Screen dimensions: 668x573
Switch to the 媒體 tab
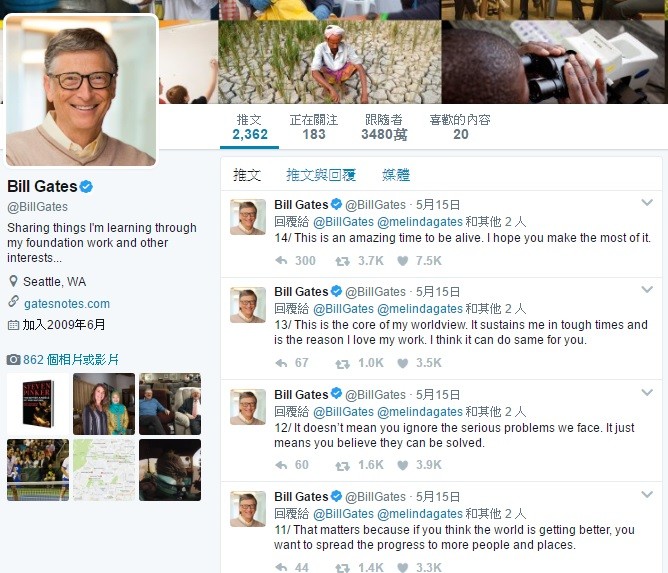coord(396,175)
